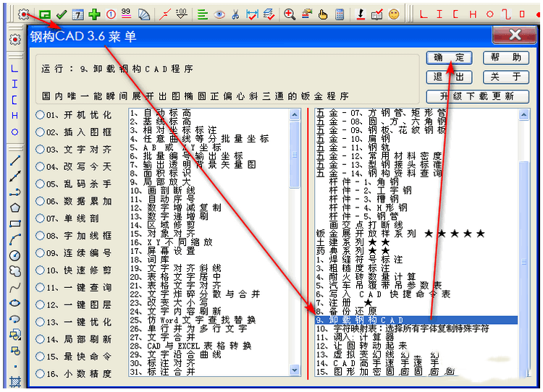Click 确定 button to confirm
This screenshot has height=392, width=543.
449,57
